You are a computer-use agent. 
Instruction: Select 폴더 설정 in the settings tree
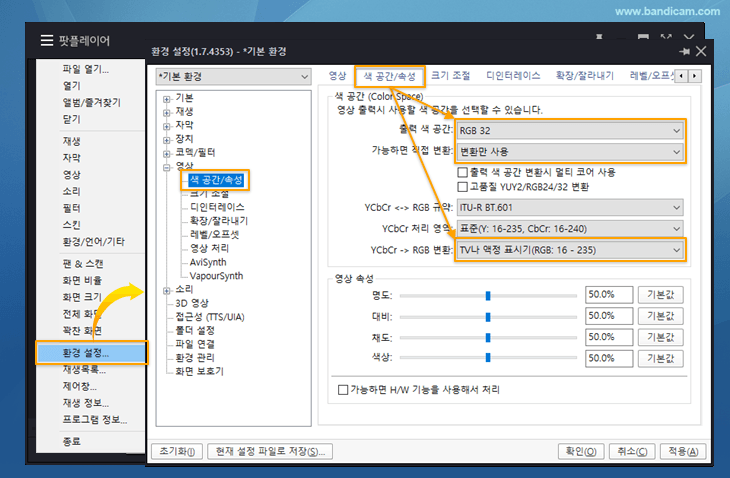coord(195,330)
